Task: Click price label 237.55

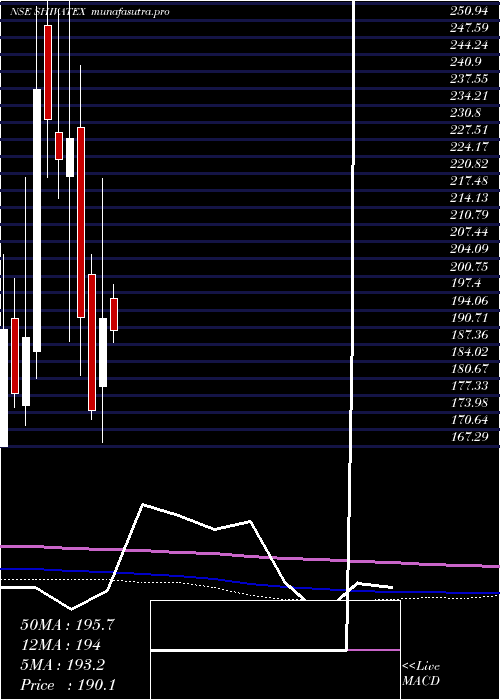Action: 469,79
